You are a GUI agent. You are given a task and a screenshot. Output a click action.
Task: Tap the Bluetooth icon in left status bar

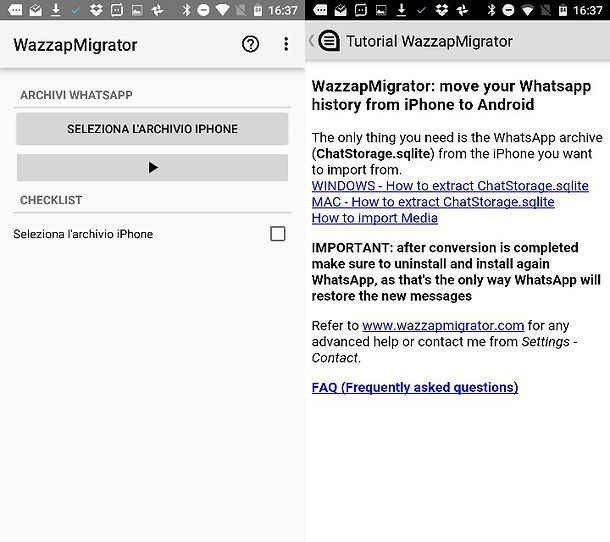pos(186,10)
